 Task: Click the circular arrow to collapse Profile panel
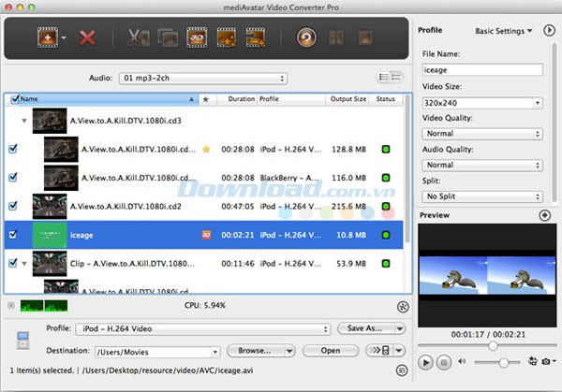pyautogui.click(x=549, y=31)
